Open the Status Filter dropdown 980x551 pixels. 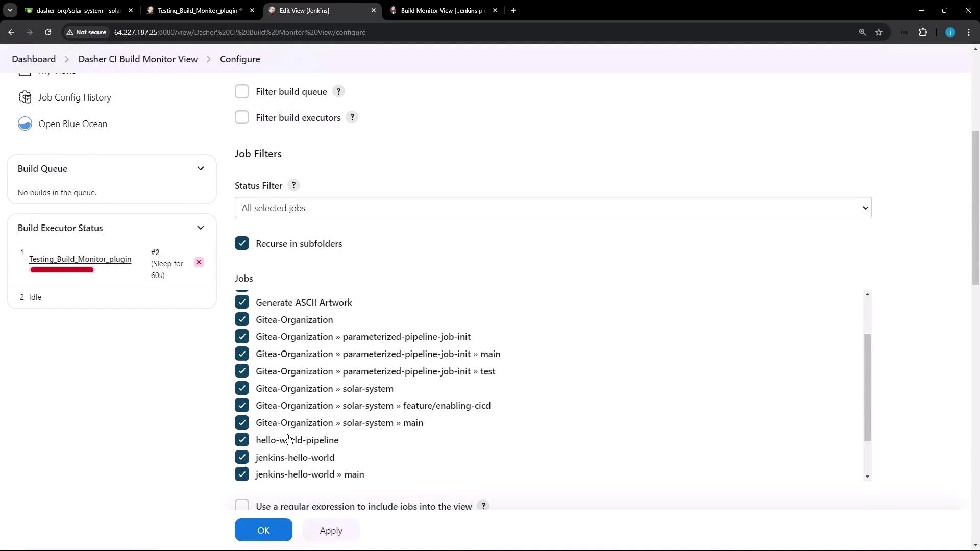pos(553,208)
